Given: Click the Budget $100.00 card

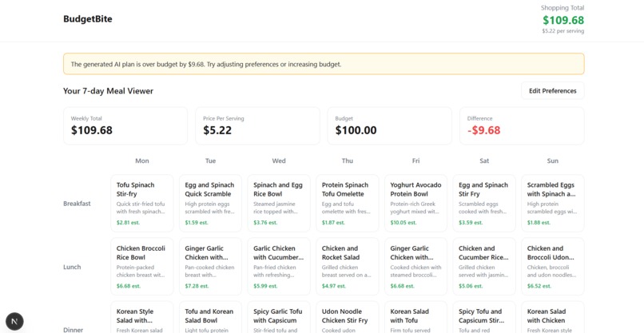Looking at the screenshot, I should pyautogui.click(x=389, y=126).
